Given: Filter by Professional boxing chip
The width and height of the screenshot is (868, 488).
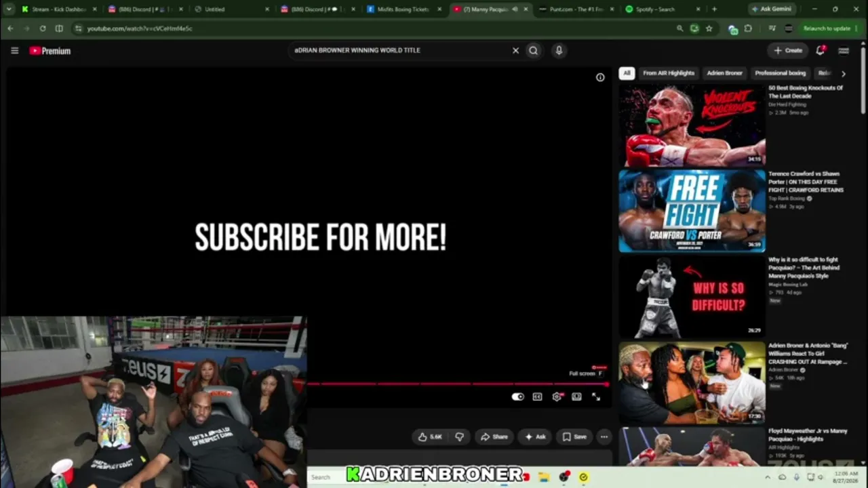Looking at the screenshot, I should 781,73.
